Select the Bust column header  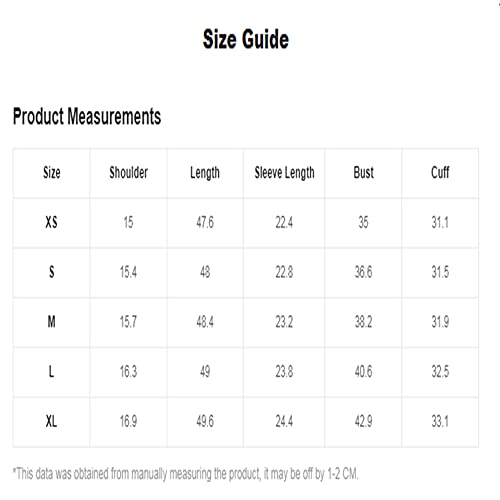[363, 173]
